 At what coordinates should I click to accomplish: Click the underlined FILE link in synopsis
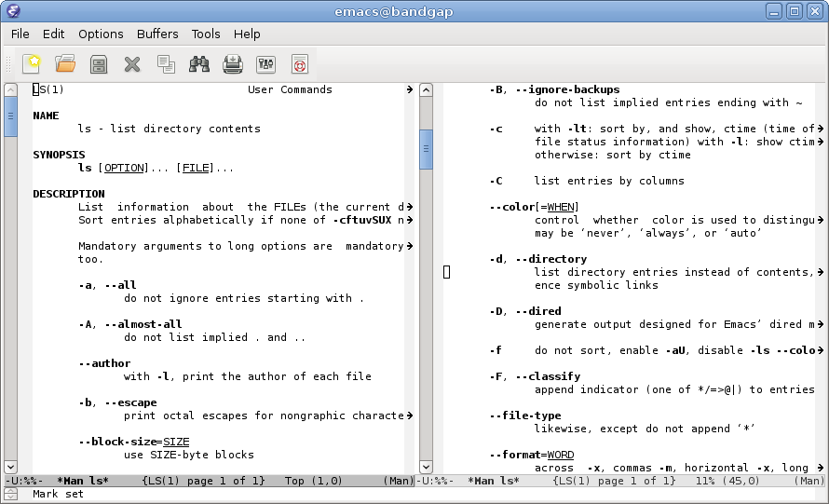(x=196, y=169)
